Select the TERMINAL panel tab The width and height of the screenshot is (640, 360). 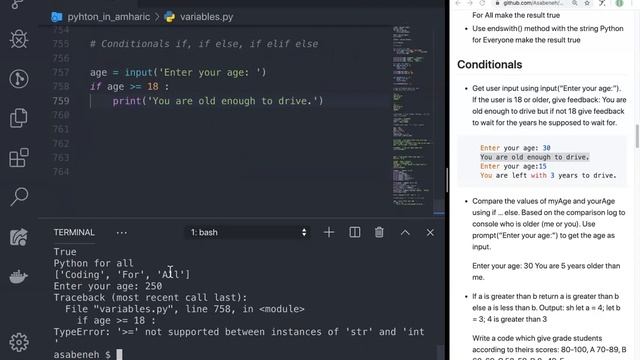pyautogui.click(x=74, y=232)
